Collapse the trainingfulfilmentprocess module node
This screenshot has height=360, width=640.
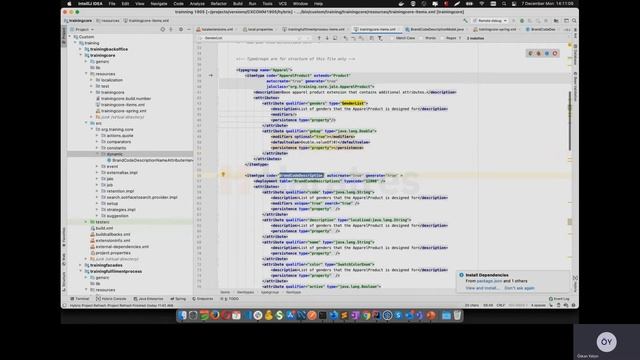(x=81, y=271)
